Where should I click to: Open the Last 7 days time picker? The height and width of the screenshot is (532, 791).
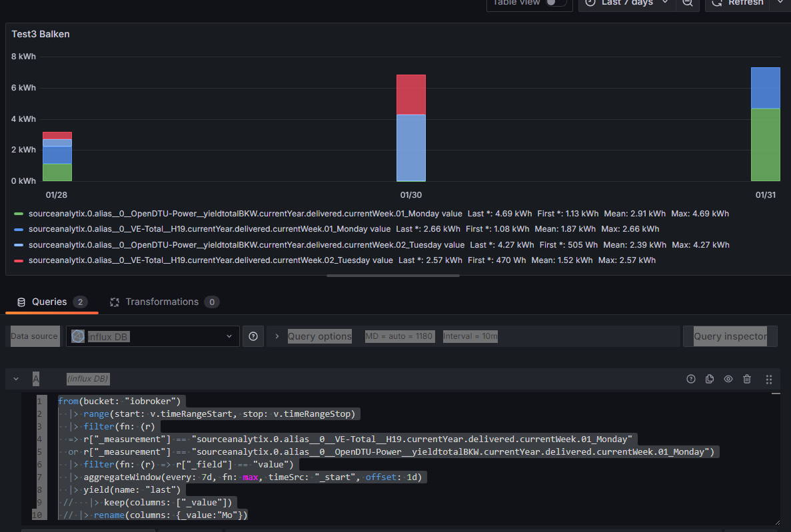click(627, 3)
